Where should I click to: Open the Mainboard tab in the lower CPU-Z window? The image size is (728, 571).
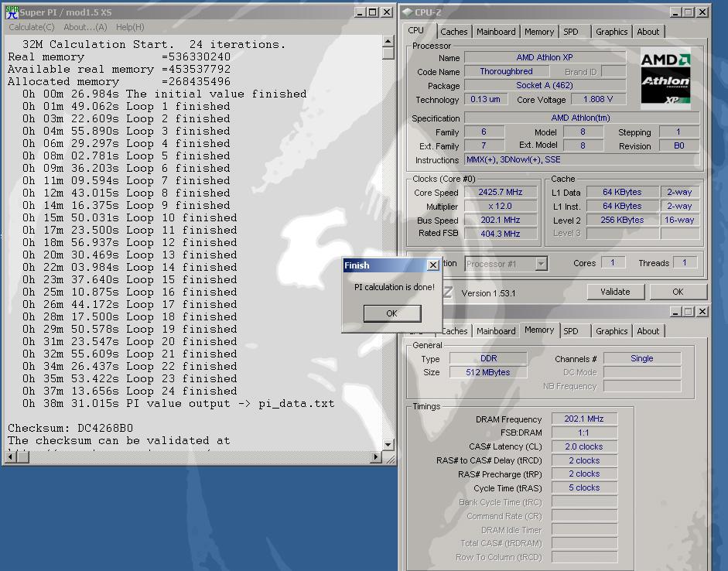tap(496, 331)
